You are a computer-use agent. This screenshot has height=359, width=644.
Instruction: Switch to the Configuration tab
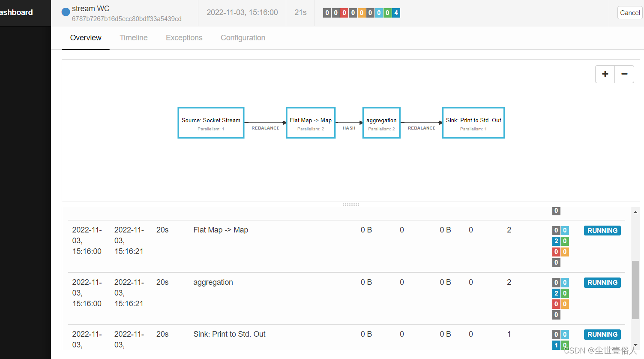click(x=243, y=38)
